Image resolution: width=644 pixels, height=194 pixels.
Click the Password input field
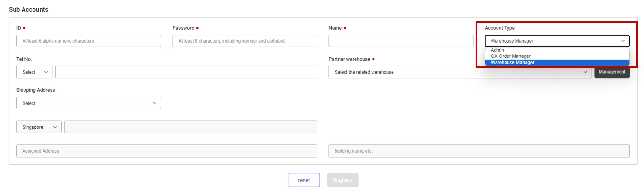coord(245,41)
